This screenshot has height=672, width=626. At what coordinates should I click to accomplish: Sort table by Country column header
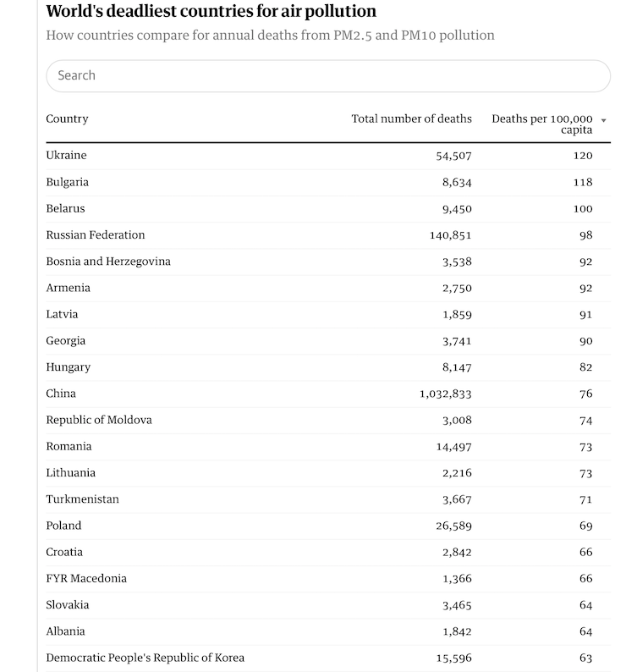tap(68, 118)
